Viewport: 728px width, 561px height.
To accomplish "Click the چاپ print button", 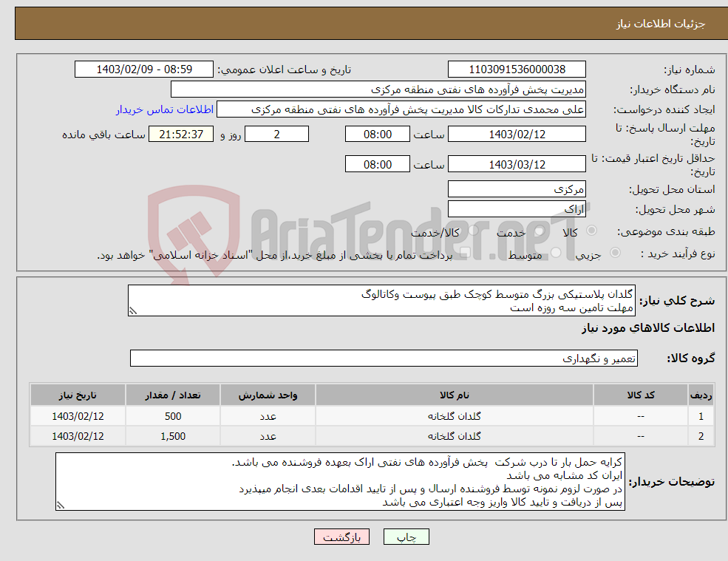I will coord(406,537).
